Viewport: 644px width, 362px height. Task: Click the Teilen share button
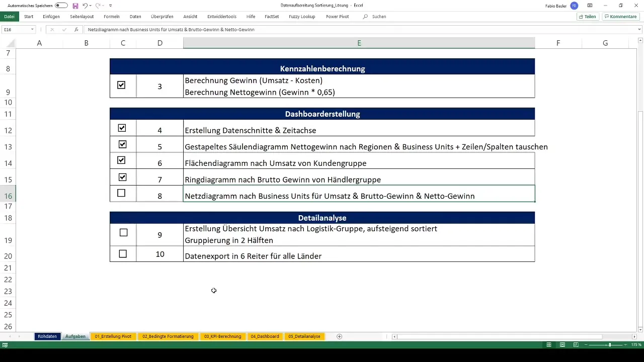coord(588,17)
